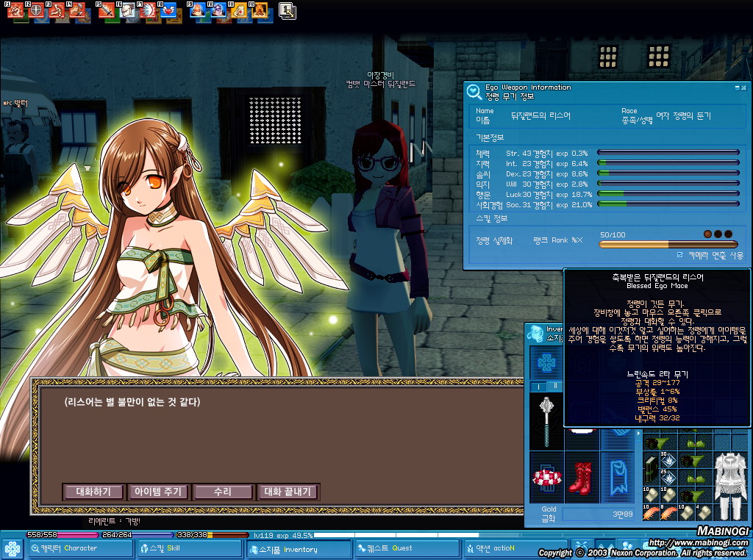Screen dimensions: 753x560
Task: Click the F11 first aid bottle icon
Action: point(239,10)
